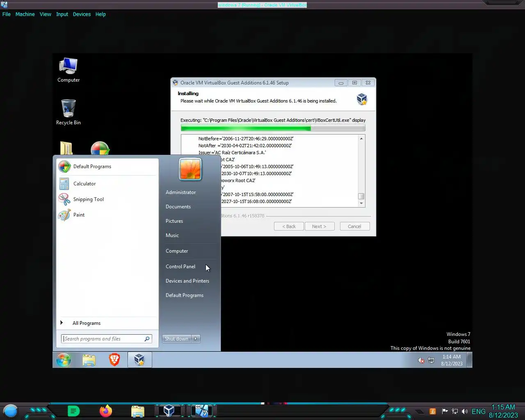The height and width of the screenshot is (420, 525).
Task: Open the Recycle Bin desktop icon
Action: point(68,112)
